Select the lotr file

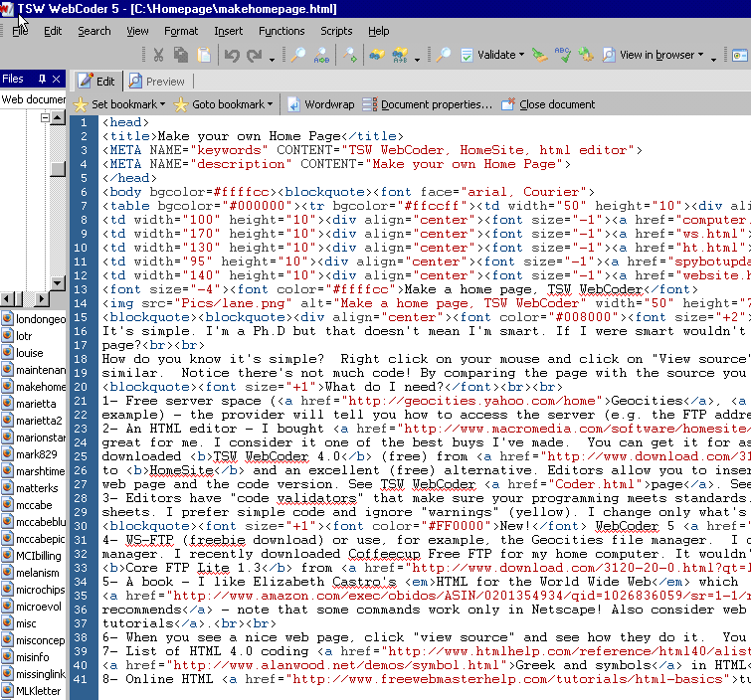tap(17, 336)
